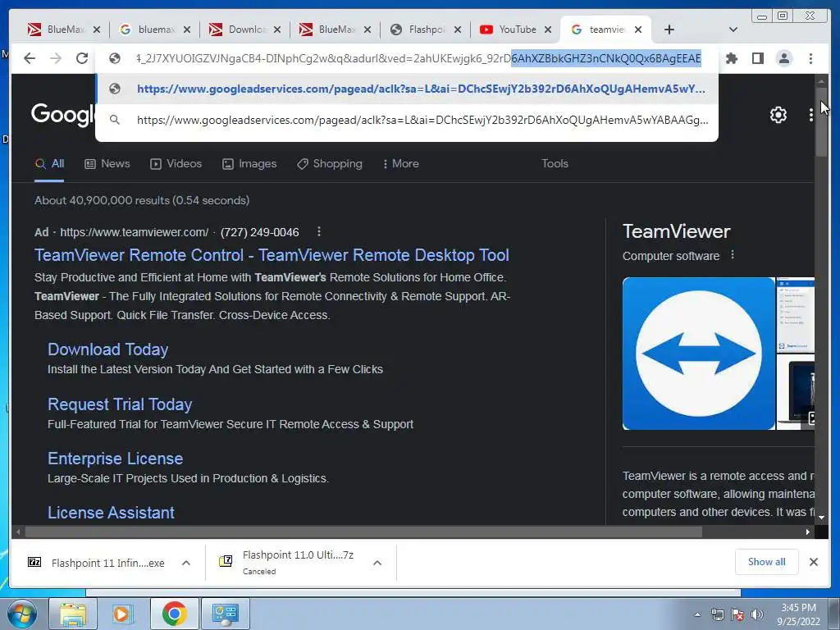The image size is (840, 630).
Task: Toggle the Chrome side panel icon
Action: (757, 58)
